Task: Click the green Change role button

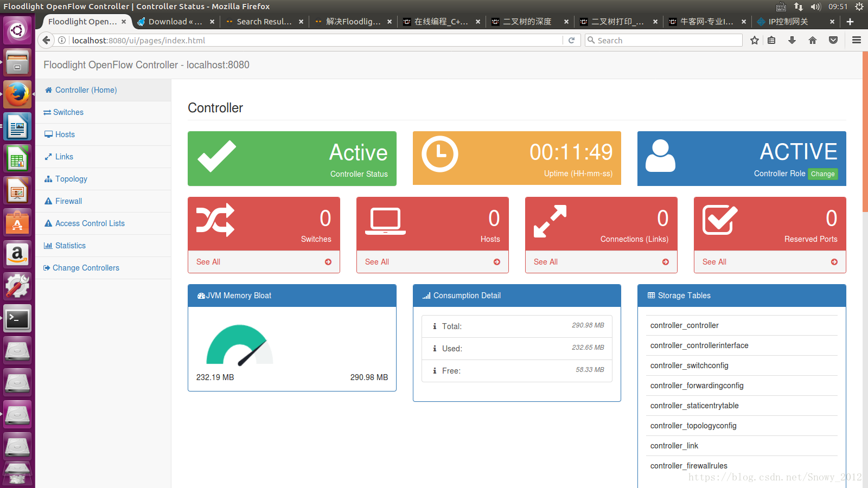Action: [823, 174]
